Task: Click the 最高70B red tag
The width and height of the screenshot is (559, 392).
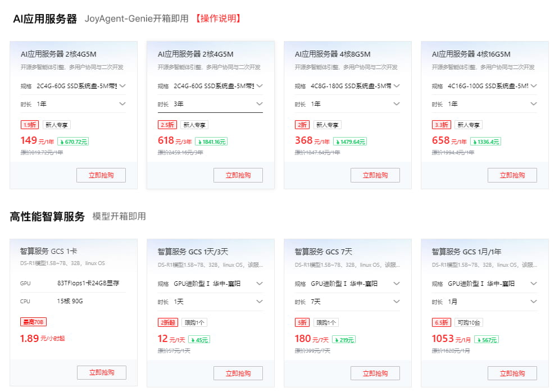Action: coord(31,322)
